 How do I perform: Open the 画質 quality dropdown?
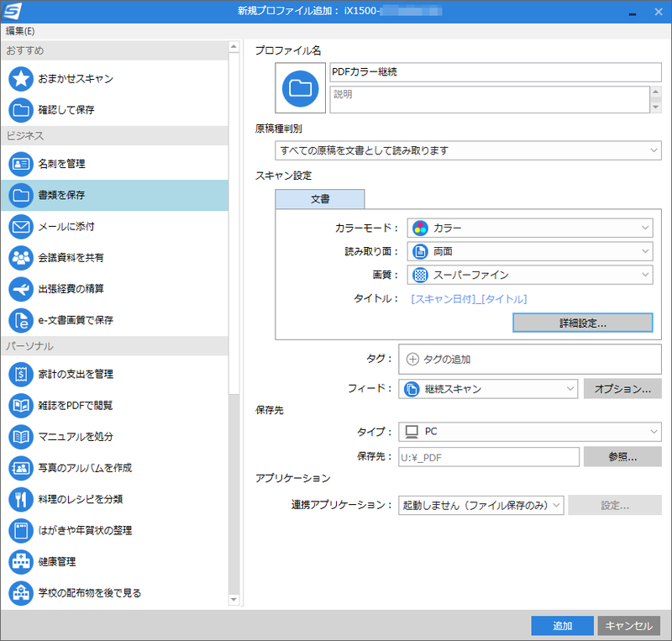coord(530,275)
